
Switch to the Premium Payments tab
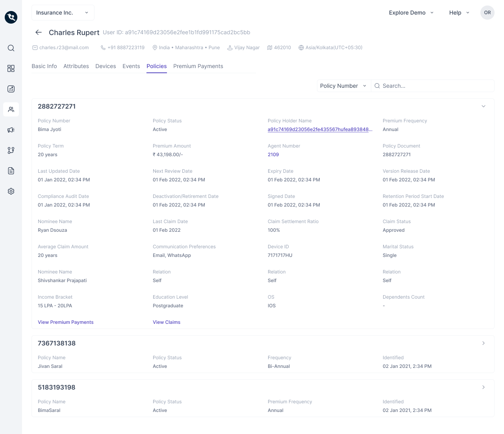tap(198, 66)
